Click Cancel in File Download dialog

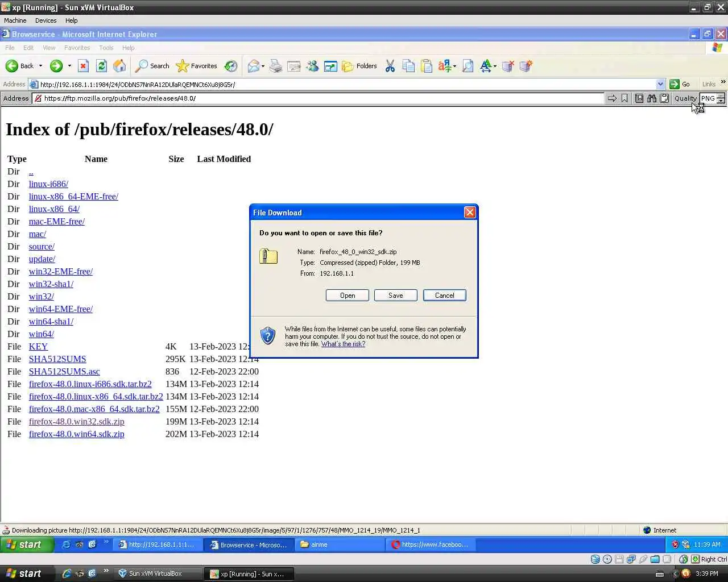pos(445,296)
